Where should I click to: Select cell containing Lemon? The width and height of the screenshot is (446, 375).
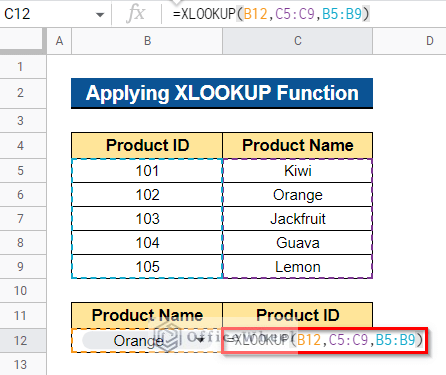coord(297,267)
